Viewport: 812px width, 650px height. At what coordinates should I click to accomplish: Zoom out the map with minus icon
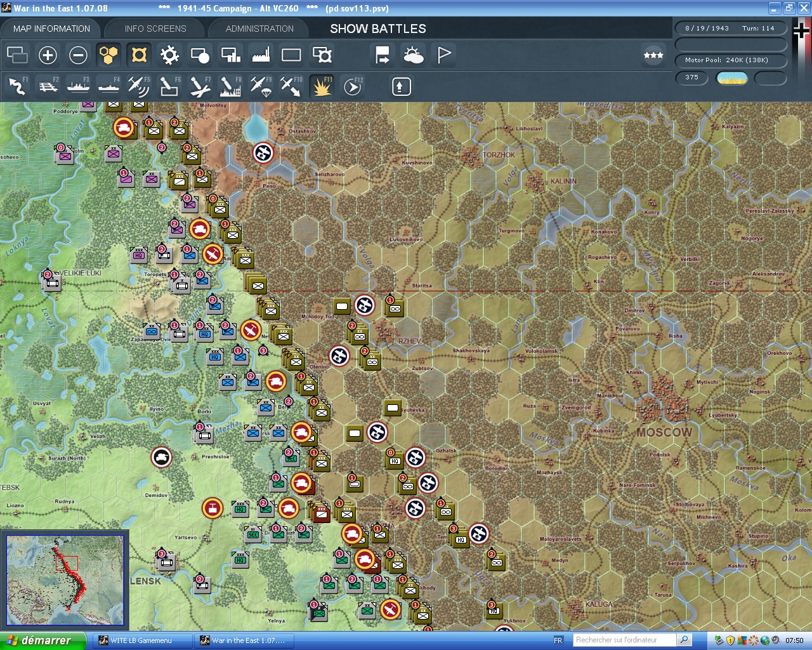[x=78, y=55]
